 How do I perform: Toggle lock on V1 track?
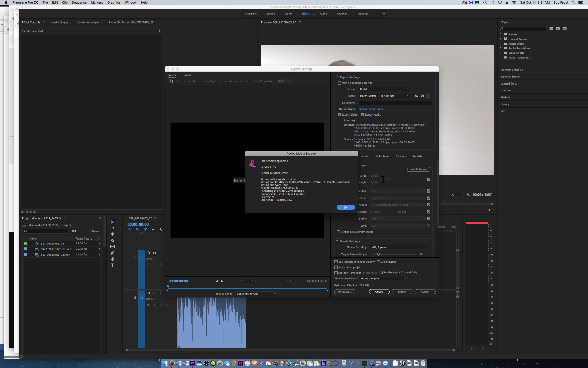(x=135, y=257)
